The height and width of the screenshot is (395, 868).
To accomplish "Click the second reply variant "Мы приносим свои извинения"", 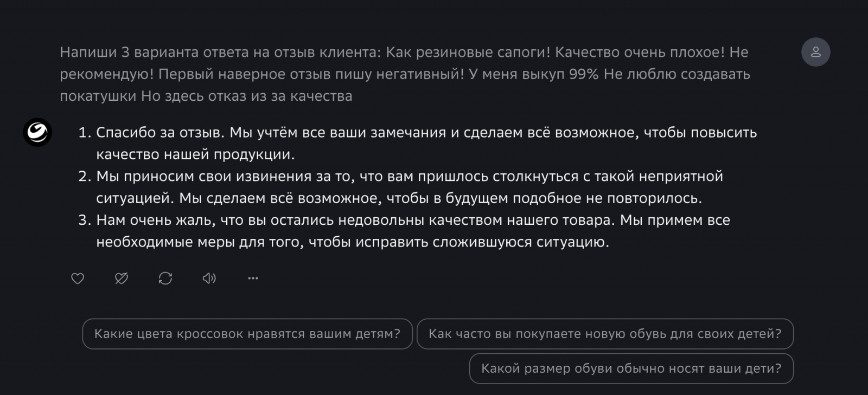I will (410, 177).
